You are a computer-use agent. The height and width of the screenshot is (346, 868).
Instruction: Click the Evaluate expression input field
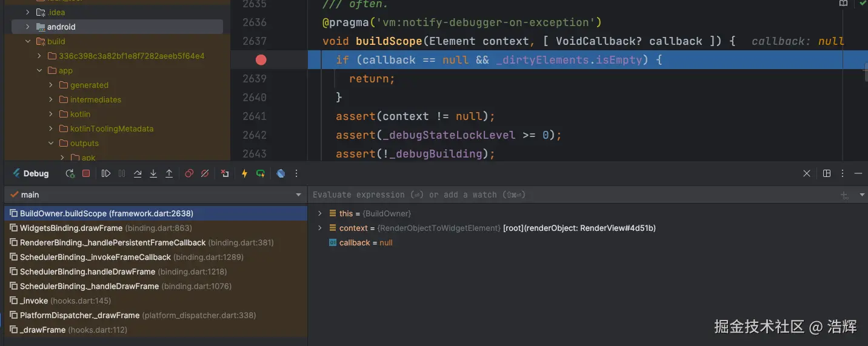coord(573,195)
